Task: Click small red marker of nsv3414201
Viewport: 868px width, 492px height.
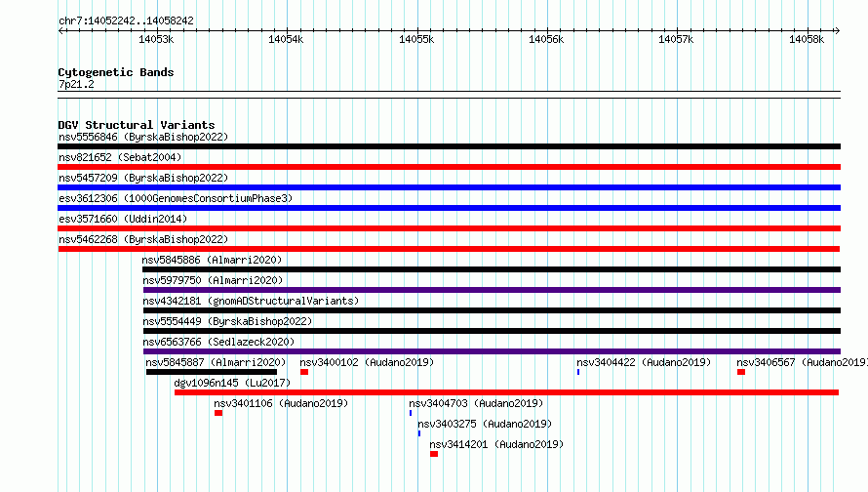Action: (x=434, y=454)
